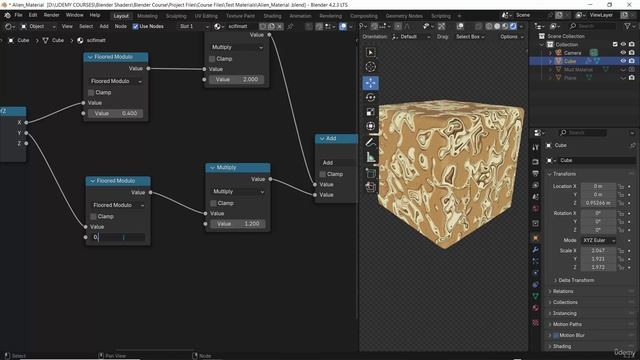Open the Render properties tab

[x=536, y=162]
